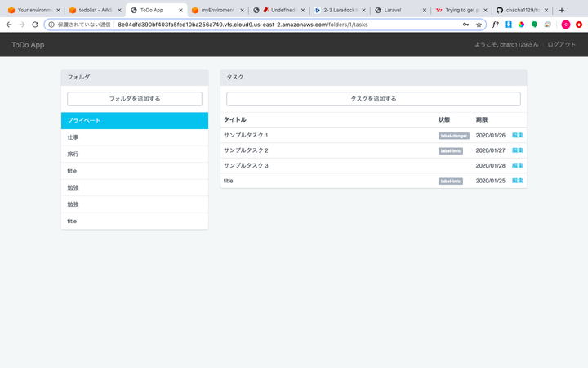Bookmark this page with the star icon
The width and height of the screenshot is (588, 368).
pyautogui.click(x=479, y=25)
